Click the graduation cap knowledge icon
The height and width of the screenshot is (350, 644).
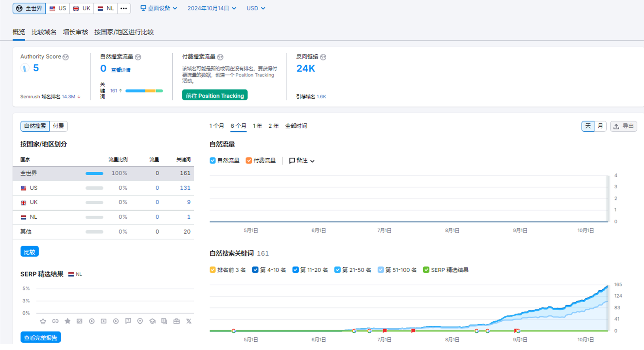[152, 321]
